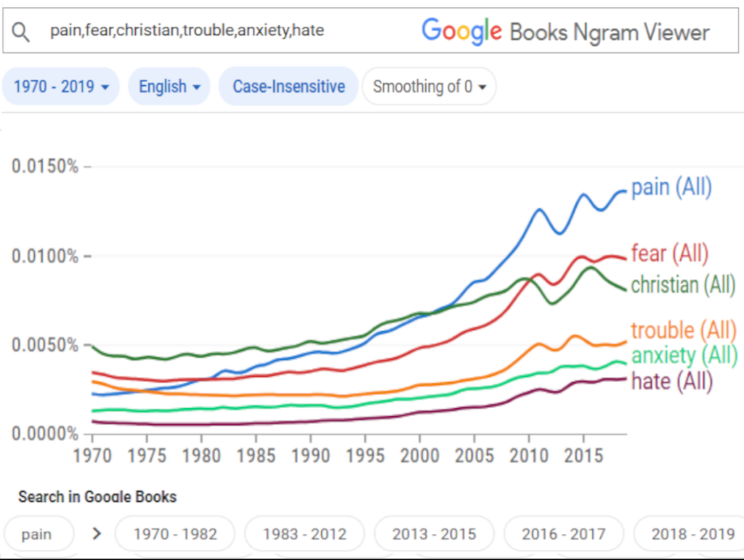
Task: Select the anxiety (All) series label
Action: tap(683, 355)
